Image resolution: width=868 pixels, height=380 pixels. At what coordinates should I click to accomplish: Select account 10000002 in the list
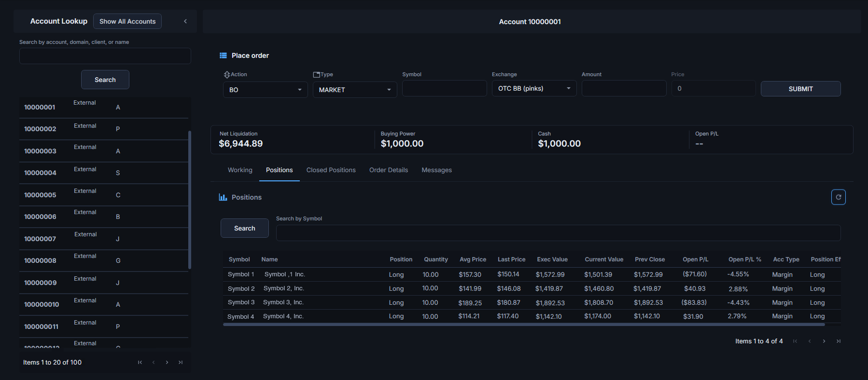pyautogui.click(x=104, y=129)
